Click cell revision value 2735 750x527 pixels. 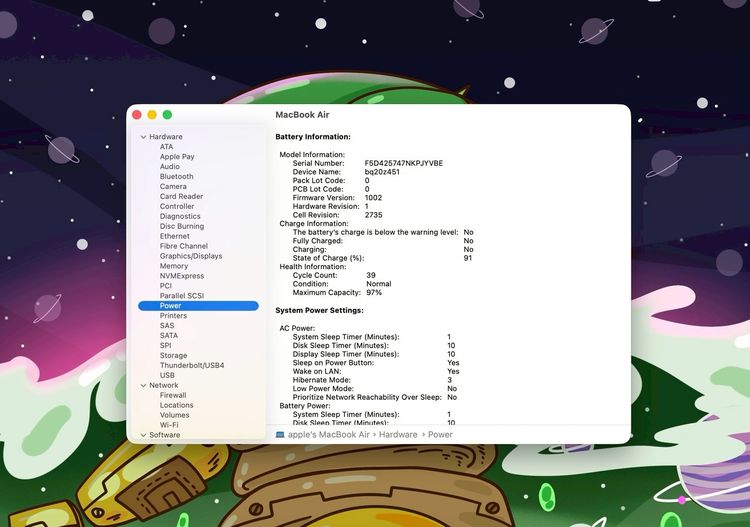coord(374,215)
